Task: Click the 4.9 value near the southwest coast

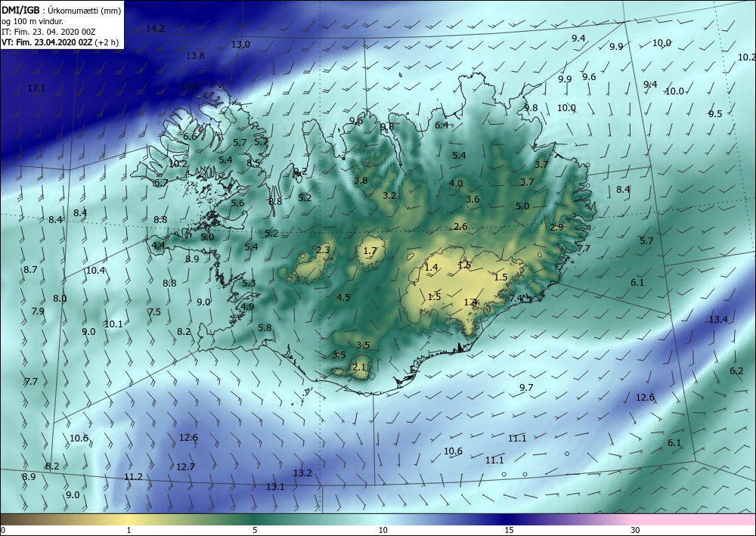Action: tap(247, 307)
